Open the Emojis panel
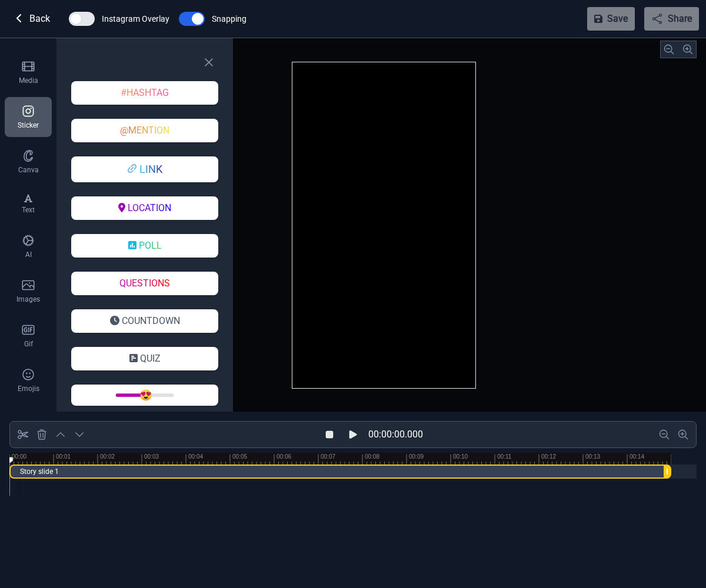This screenshot has width=706, height=588. [28, 379]
